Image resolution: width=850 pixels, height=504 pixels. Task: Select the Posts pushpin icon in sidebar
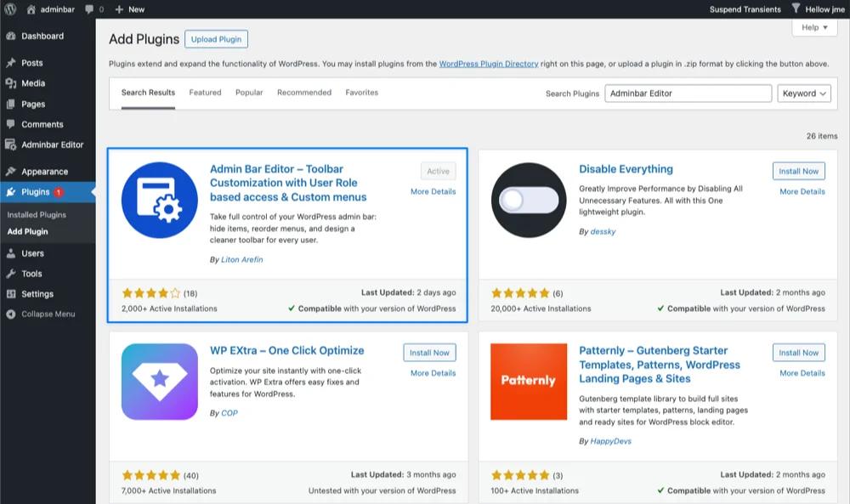(12, 62)
